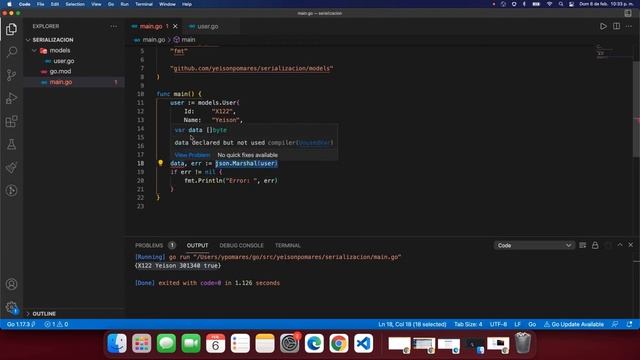
Task: Click Go Update Available in the status bar
Action: tap(573, 324)
